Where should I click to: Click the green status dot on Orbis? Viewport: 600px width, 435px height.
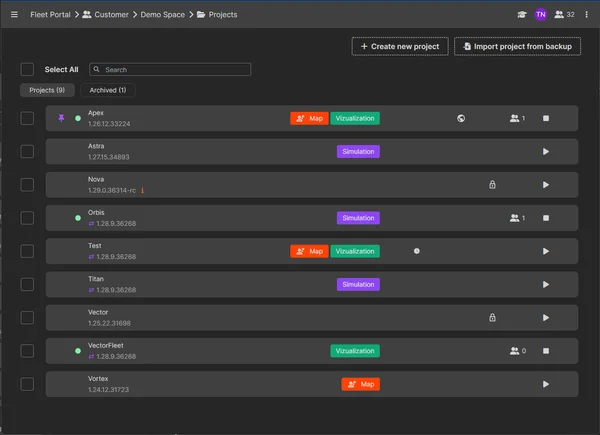pyautogui.click(x=78, y=218)
